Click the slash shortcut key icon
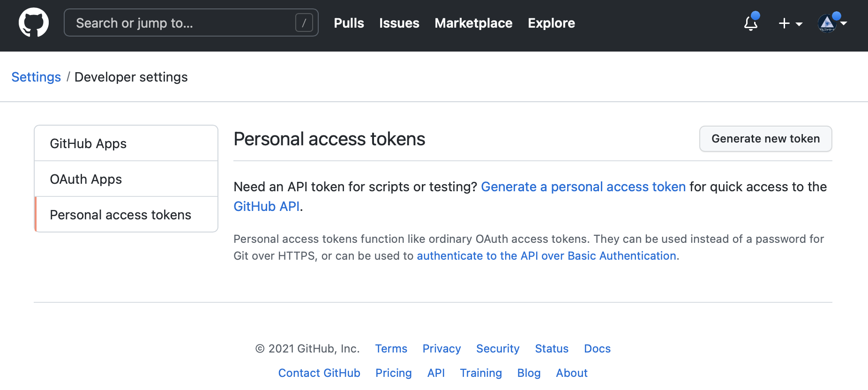The image size is (868, 390). click(304, 22)
